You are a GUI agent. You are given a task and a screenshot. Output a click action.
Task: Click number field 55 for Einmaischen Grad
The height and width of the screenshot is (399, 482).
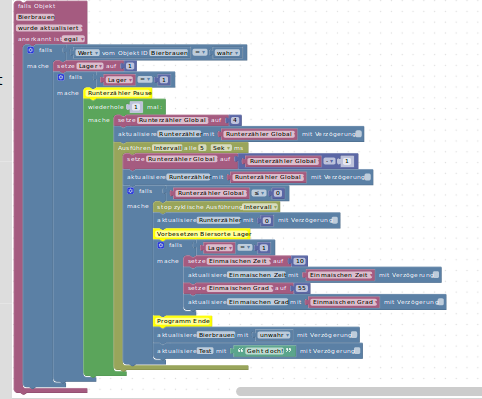301,288
